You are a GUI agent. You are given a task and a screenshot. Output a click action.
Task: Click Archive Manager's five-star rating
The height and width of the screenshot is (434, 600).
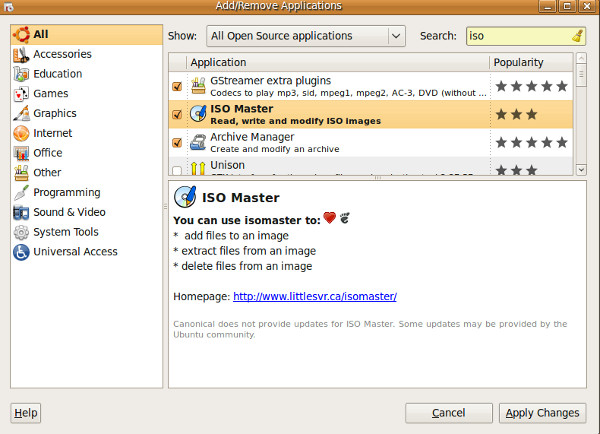coord(531,142)
